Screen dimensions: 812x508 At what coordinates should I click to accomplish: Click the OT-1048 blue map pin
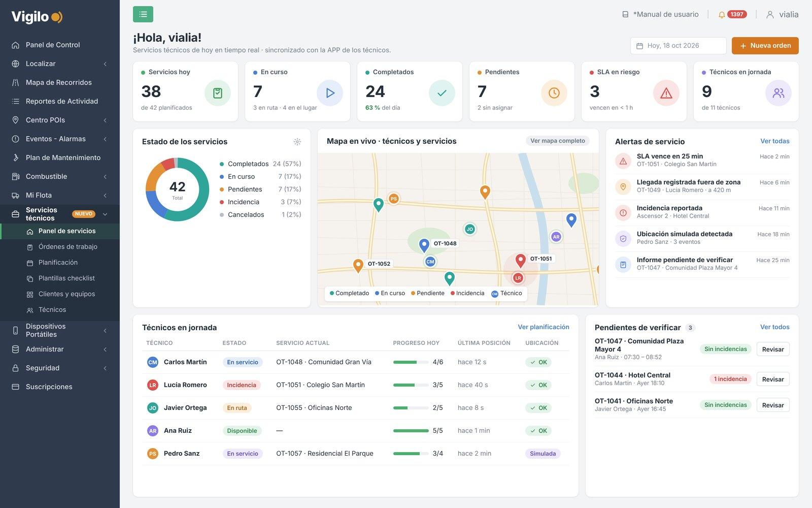424,245
